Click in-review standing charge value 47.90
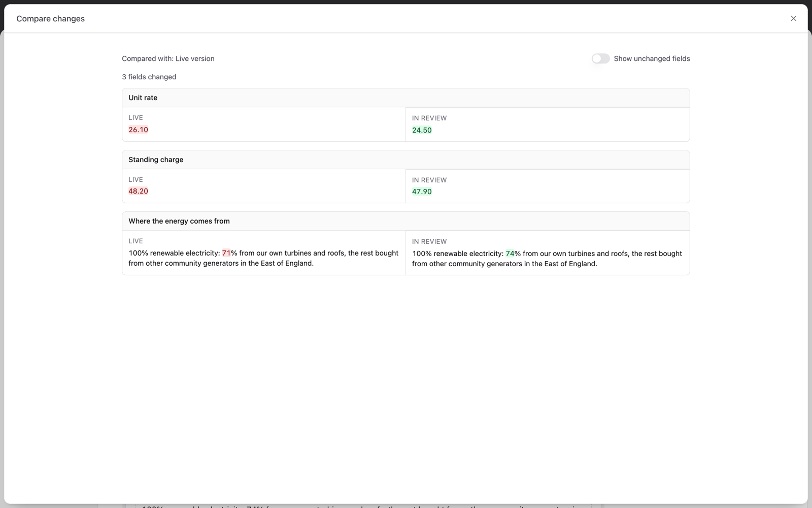 (422, 192)
